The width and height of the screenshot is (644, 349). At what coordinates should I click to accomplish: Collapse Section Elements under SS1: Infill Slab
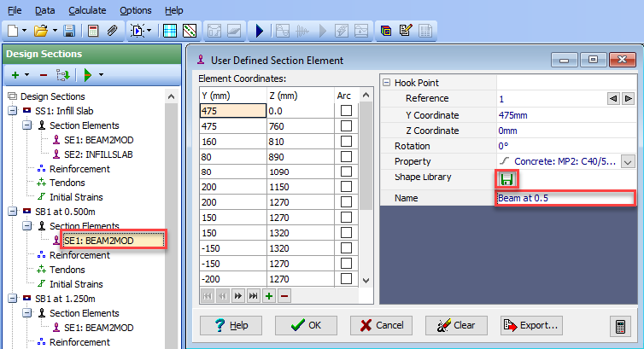pos(27,125)
